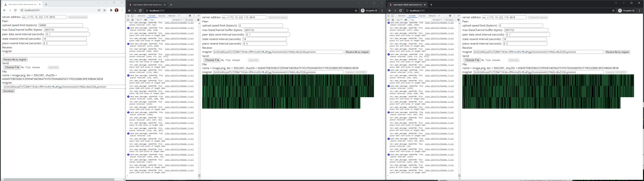The height and width of the screenshot is (181, 644).
Task: Click 'Receive file by magnet' in middle window
Action: pyautogui.click(x=357, y=52)
